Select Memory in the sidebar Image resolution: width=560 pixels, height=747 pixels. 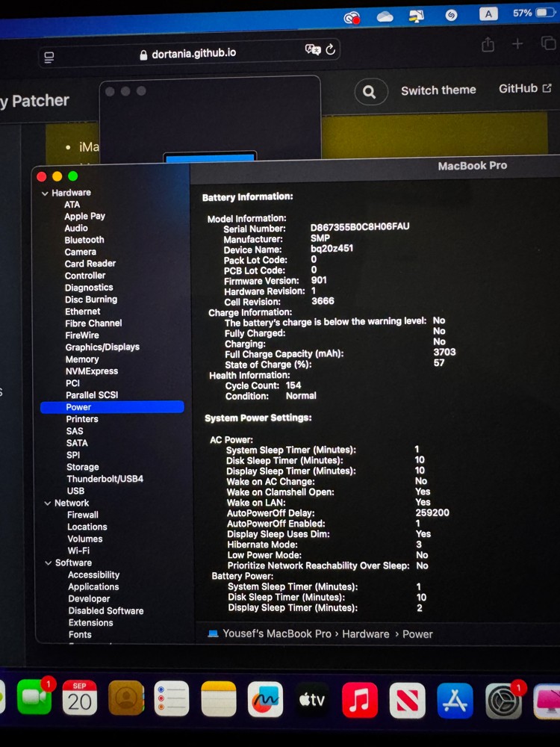point(82,359)
